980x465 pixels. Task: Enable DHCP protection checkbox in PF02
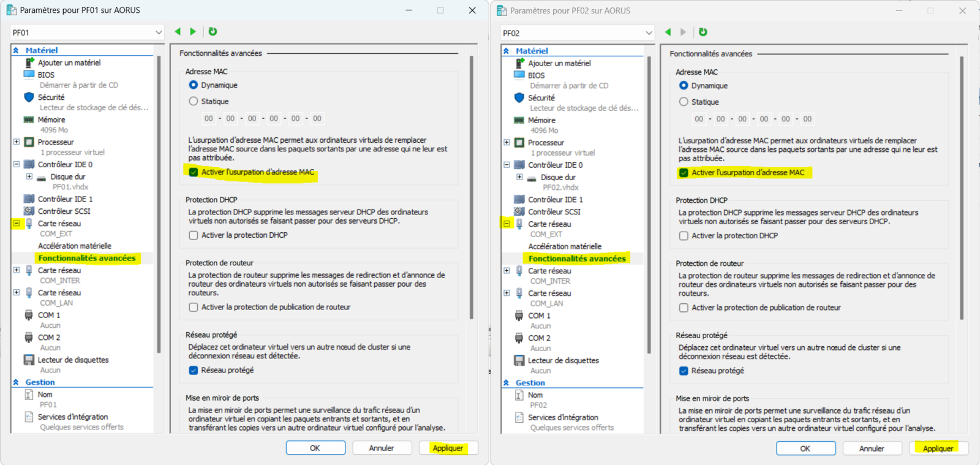pyautogui.click(x=684, y=236)
